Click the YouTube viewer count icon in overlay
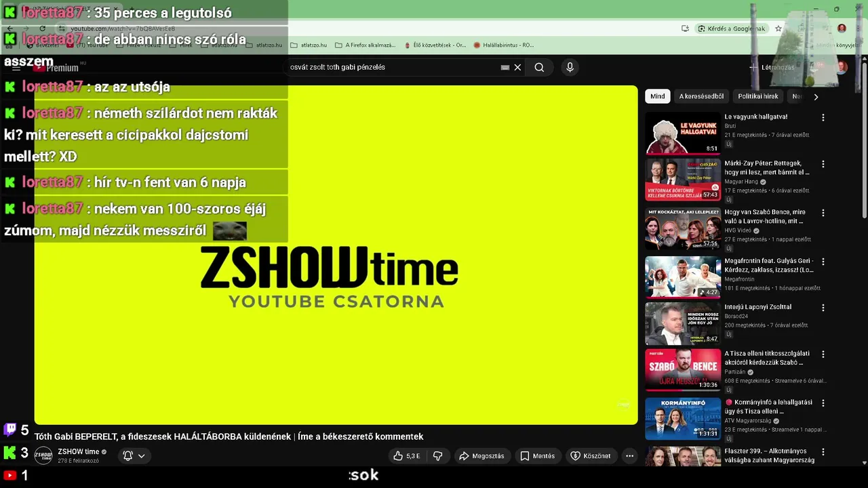Screen dimensions: 868x488 point(9,475)
